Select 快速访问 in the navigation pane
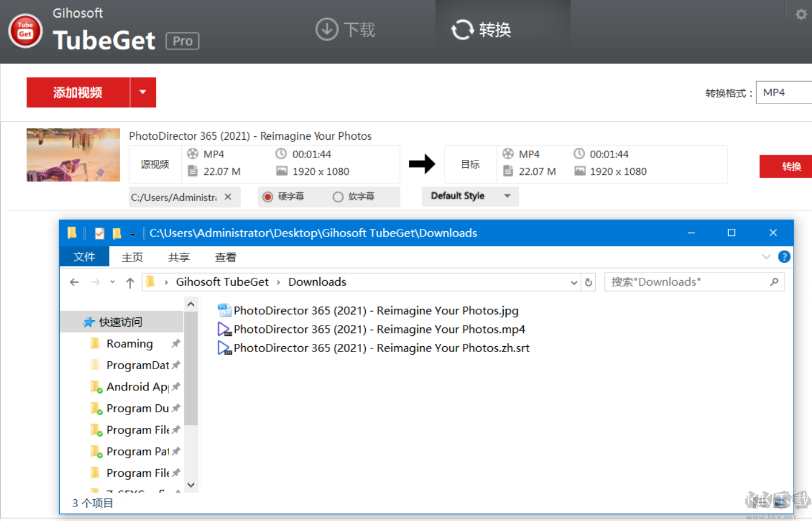 click(x=122, y=322)
